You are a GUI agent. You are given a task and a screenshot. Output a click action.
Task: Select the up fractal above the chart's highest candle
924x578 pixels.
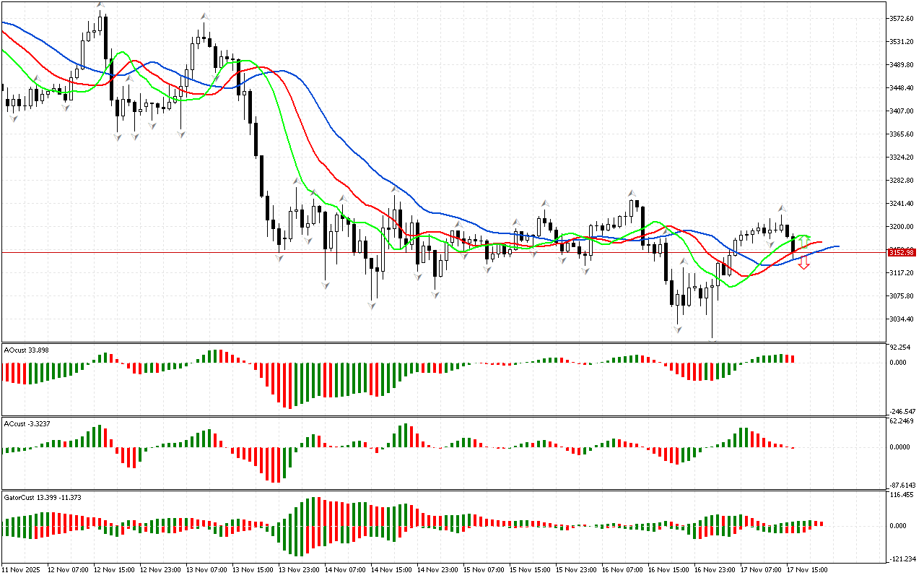100,5
